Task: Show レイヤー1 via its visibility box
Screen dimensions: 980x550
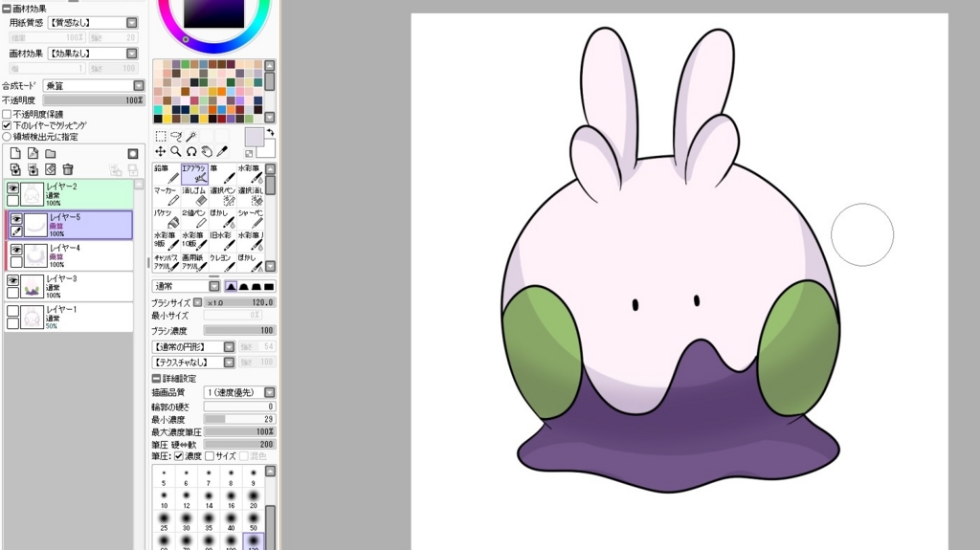Action: (x=13, y=311)
